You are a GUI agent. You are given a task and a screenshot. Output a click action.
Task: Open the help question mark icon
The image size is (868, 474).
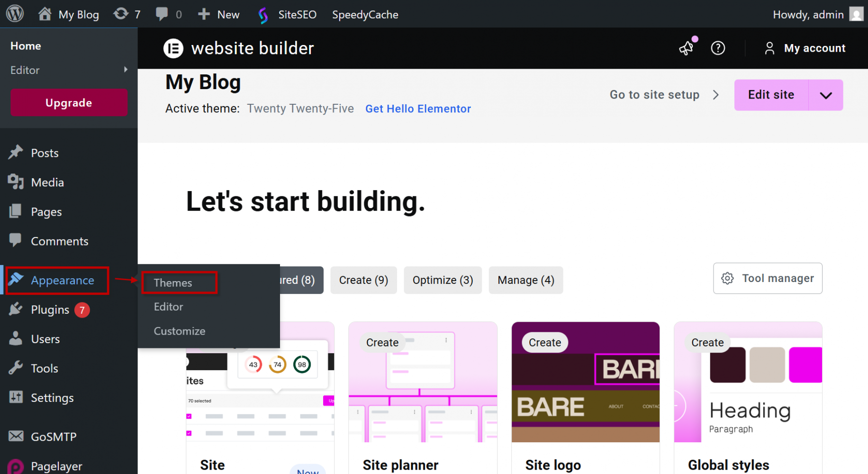point(718,48)
